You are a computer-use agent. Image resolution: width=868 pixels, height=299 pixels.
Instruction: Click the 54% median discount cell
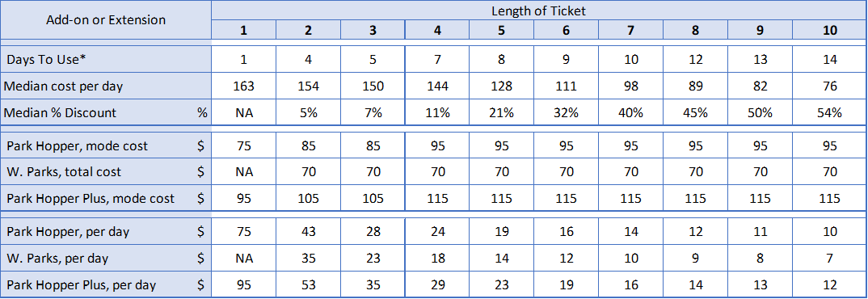(x=830, y=112)
